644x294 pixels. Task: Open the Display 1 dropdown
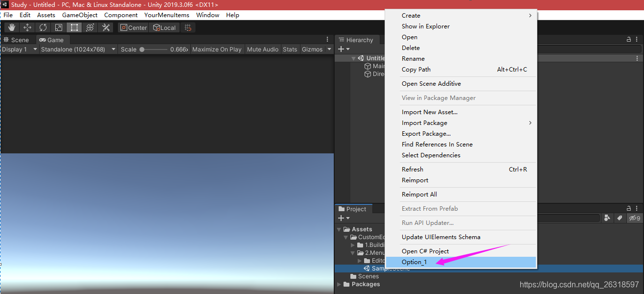click(x=20, y=49)
